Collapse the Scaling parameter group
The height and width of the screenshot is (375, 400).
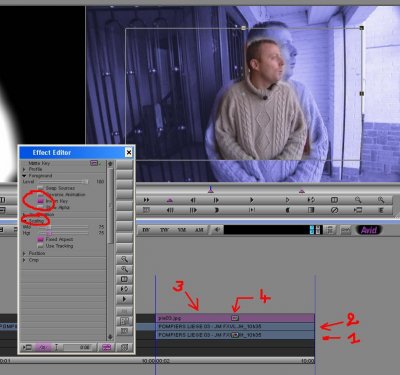pos(24,221)
